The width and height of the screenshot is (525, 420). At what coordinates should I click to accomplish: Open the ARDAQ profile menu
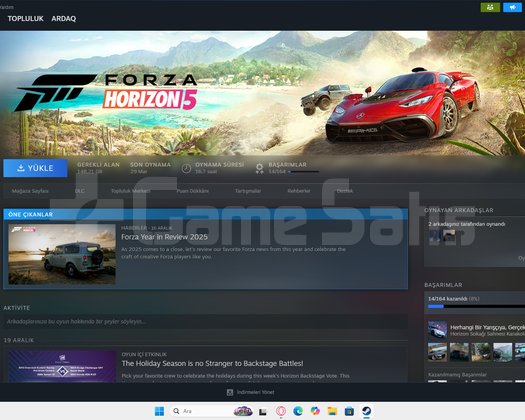64,19
